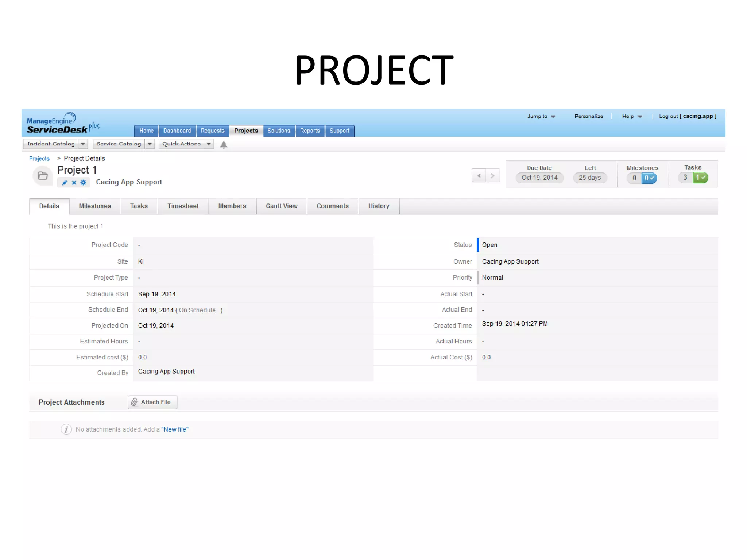Click Created Time Sep 19, 2014 01:27 PM
This screenshot has height=560, width=747.
515,324
